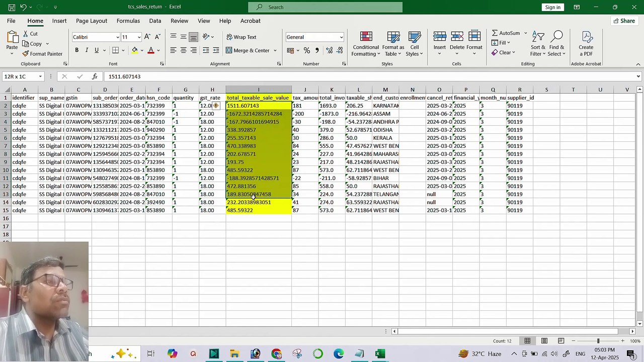
Task: Open the Font name dropdown
Action: 118,37
